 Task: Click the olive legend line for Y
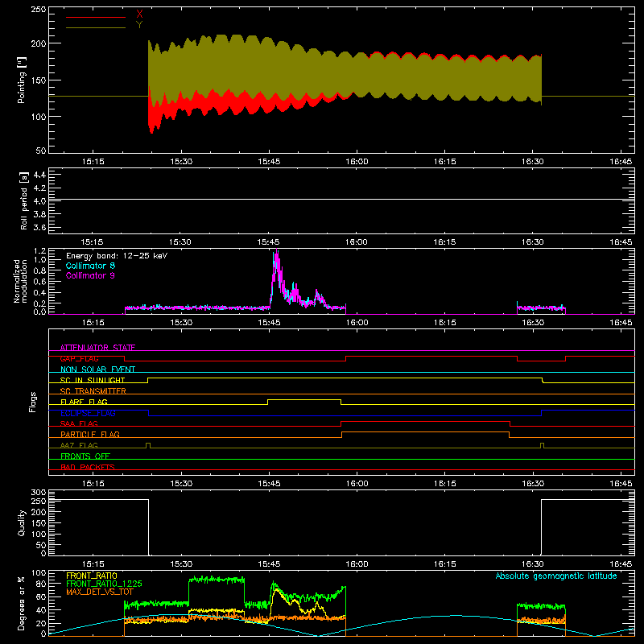96,28
